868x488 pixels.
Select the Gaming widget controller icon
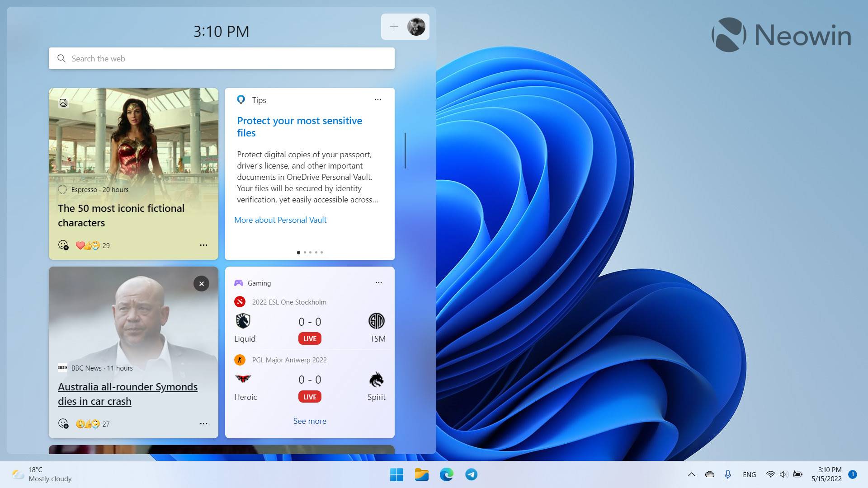(238, 283)
